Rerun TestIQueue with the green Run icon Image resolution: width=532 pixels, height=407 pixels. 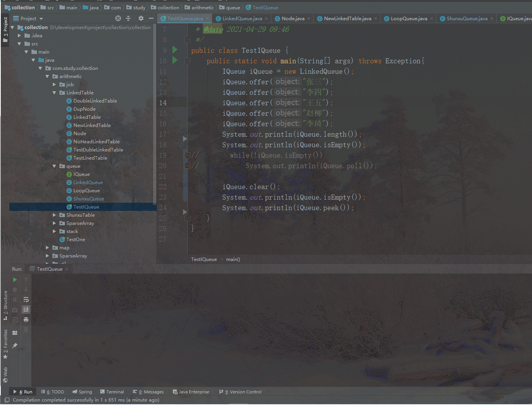(15, 280)
